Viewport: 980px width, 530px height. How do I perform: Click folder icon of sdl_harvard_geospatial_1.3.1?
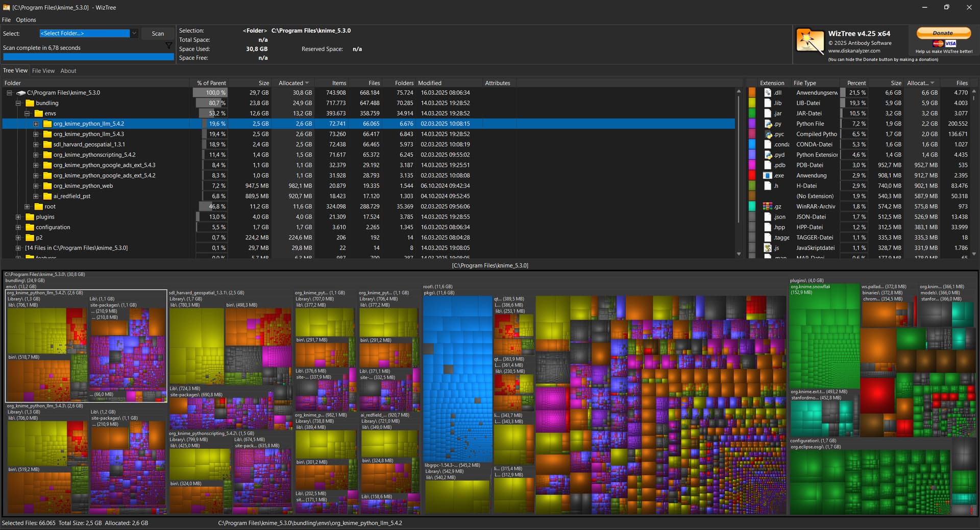tap(47, 144)
